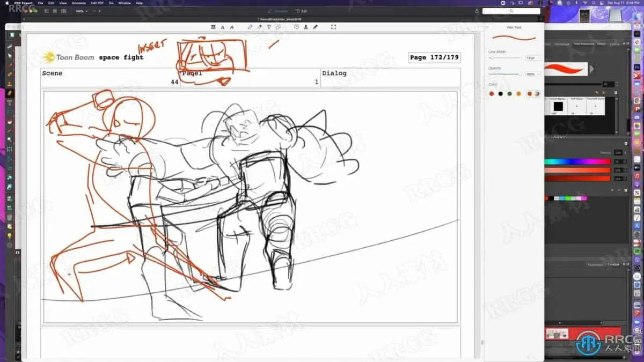This screenshot has height=362, width=644.
Task: Select the highlight annotation tool in PDF Expert
Action: (x=214, y=27)
